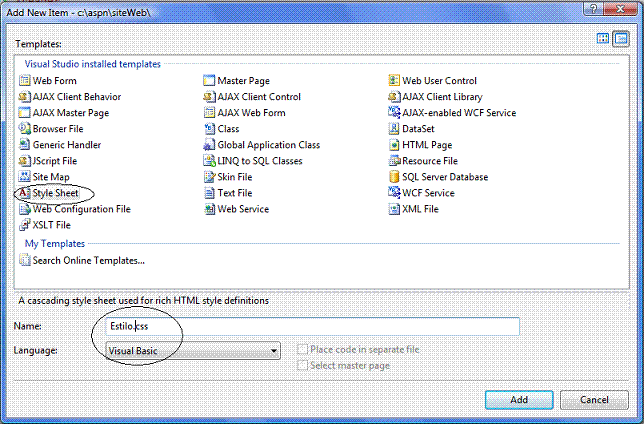
Task: Select the AJAX Client Control icon
Action: coord(209,97)
